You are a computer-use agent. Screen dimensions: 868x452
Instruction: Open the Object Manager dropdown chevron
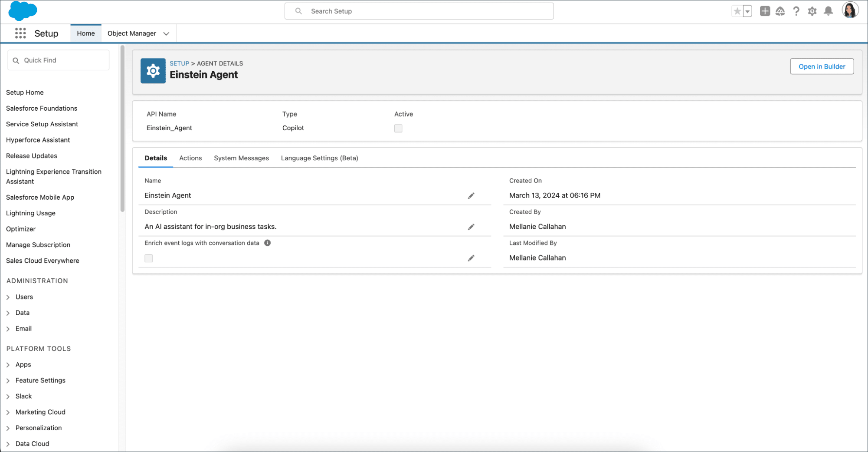(166, 34)
